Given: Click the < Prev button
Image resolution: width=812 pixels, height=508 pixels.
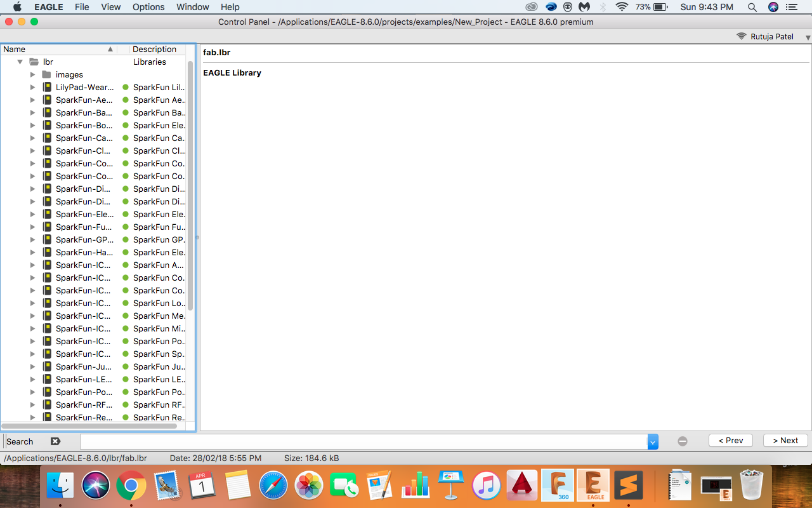Looking at the screenshot, I should [731, 441].
